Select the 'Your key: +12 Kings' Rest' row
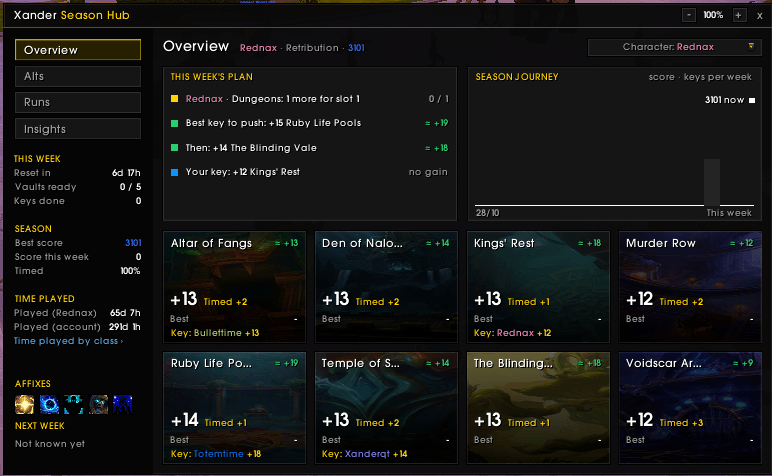 click(x=310, y=172)
